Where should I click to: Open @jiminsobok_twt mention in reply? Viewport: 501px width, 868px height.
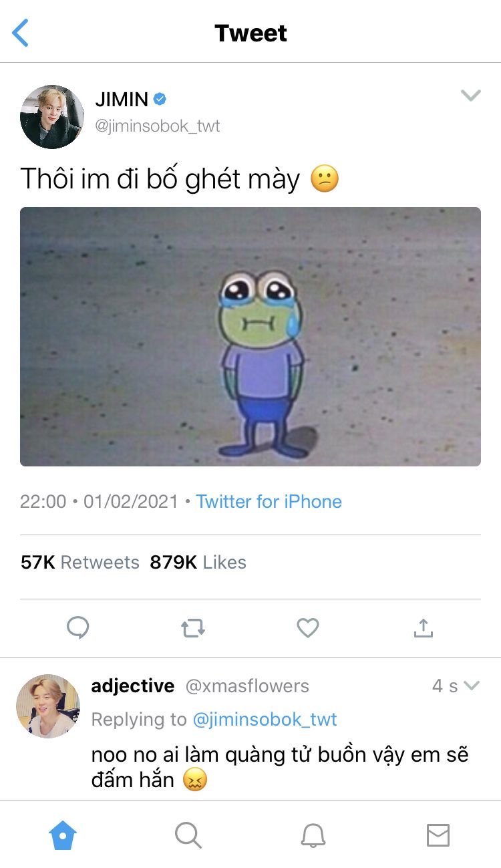265,720
